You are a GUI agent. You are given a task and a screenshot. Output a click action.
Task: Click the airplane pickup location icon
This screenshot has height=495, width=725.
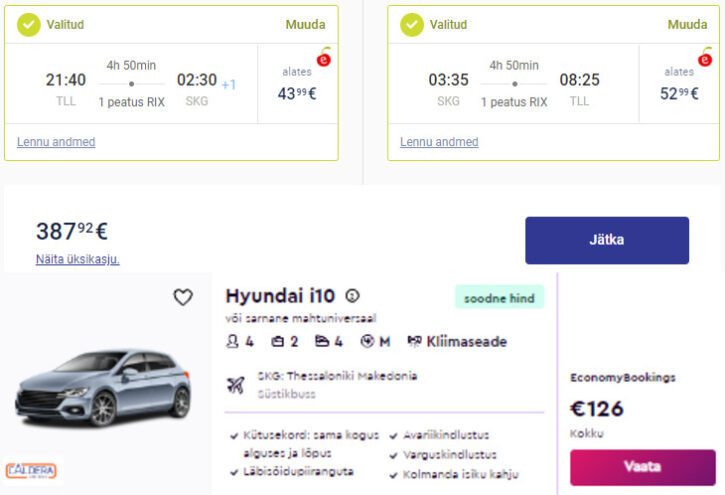(x=236, y=386)
